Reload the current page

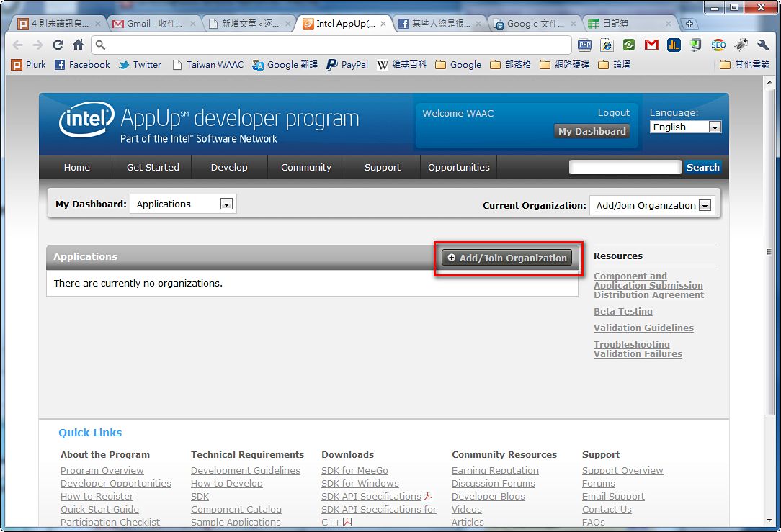pyautogui.click(x=58, y=45)
